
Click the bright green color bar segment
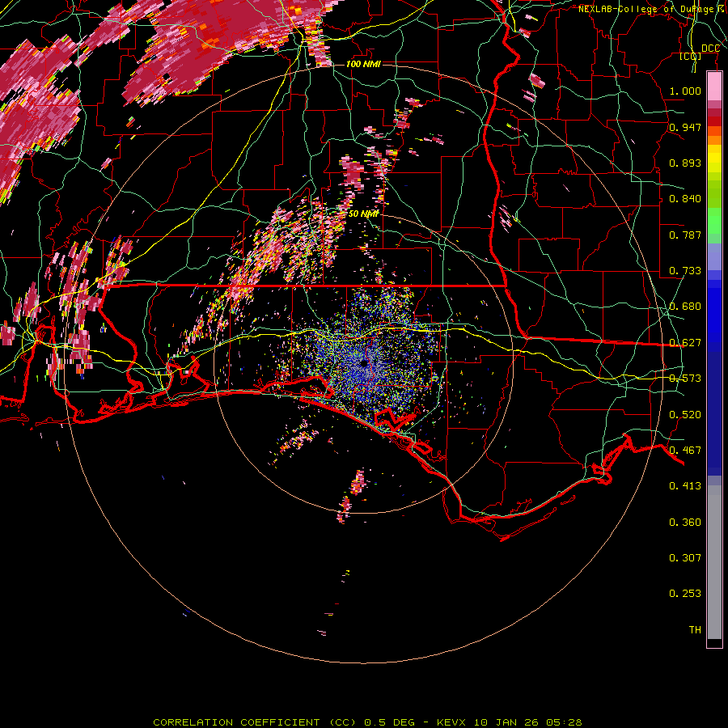pos(714,221)
